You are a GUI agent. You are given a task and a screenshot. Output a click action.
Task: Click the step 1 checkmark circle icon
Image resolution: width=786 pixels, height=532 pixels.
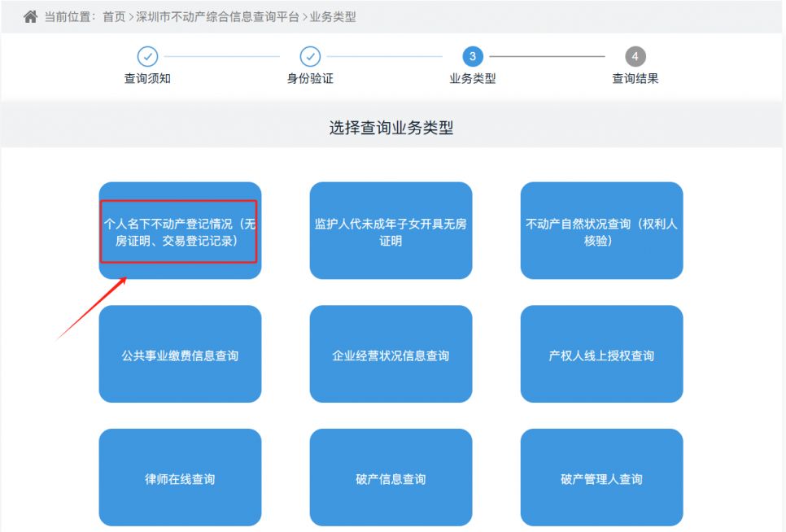pyautogui.click(x=147, y=57)
